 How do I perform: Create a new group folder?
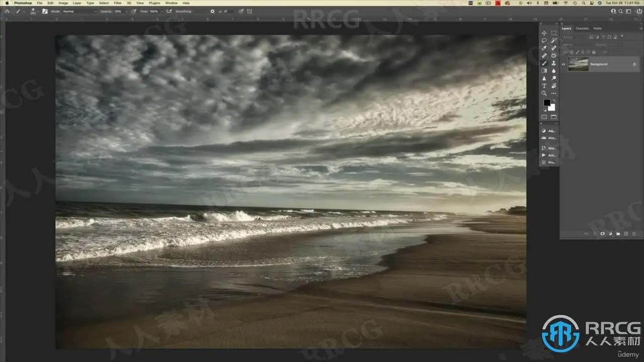point(618,234)
